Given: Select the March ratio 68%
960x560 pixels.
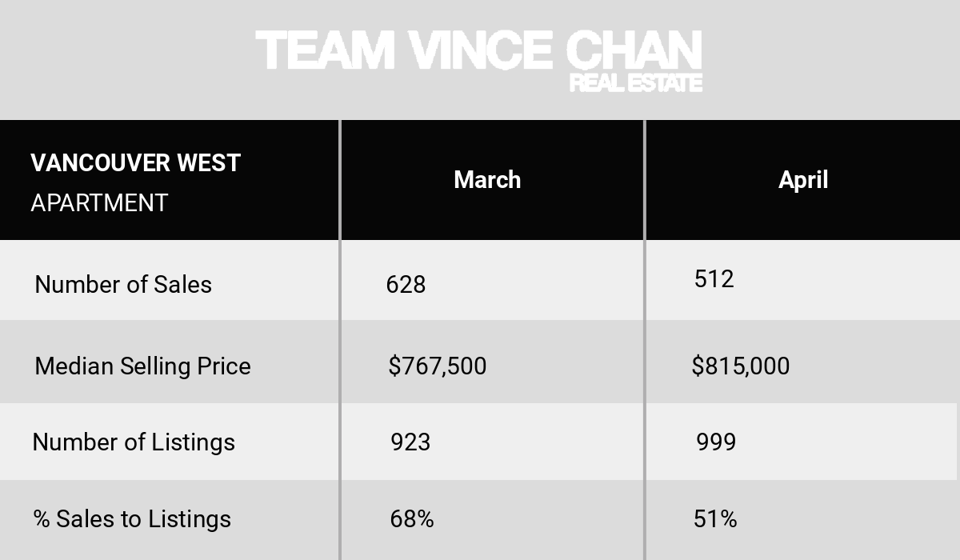Looking at the screenshot, I should pos(412,519).
